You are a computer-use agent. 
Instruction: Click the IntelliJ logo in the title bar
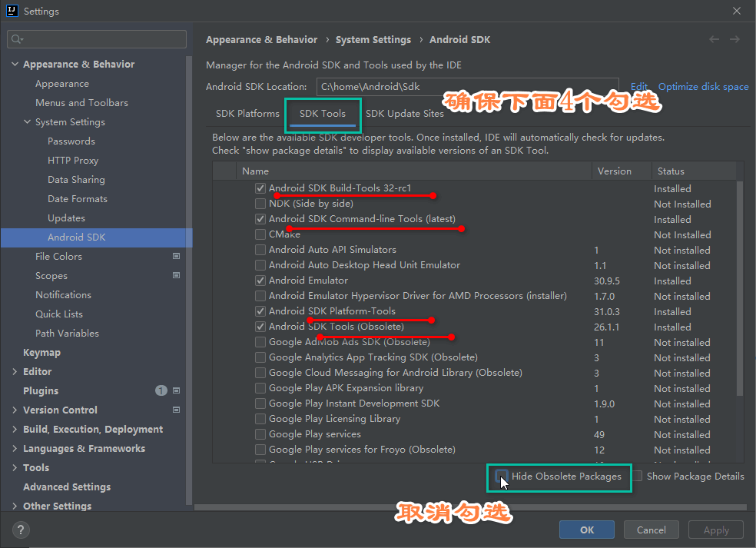tap(12, 11)
